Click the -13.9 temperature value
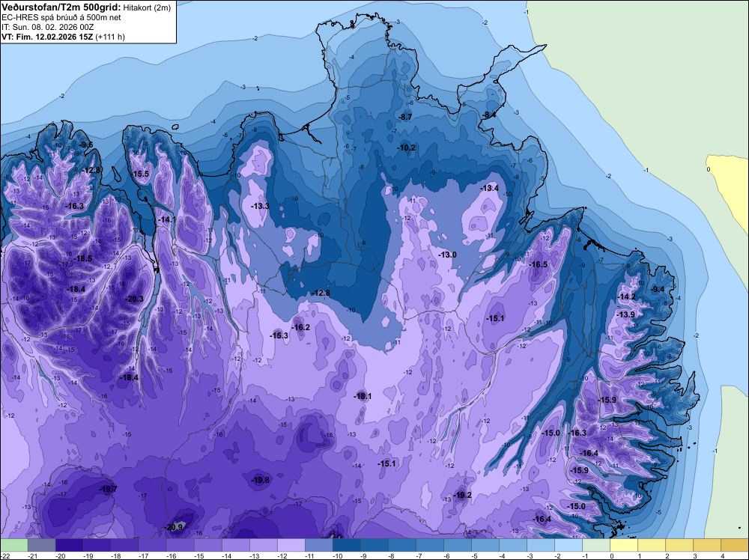This screenshot has height=560, width=749. point(625,314)
